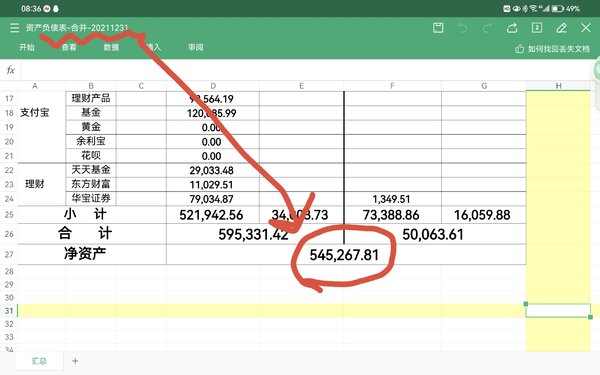Select the 汇总 sheet tab
600x375 pixels.
click(39, 361)
